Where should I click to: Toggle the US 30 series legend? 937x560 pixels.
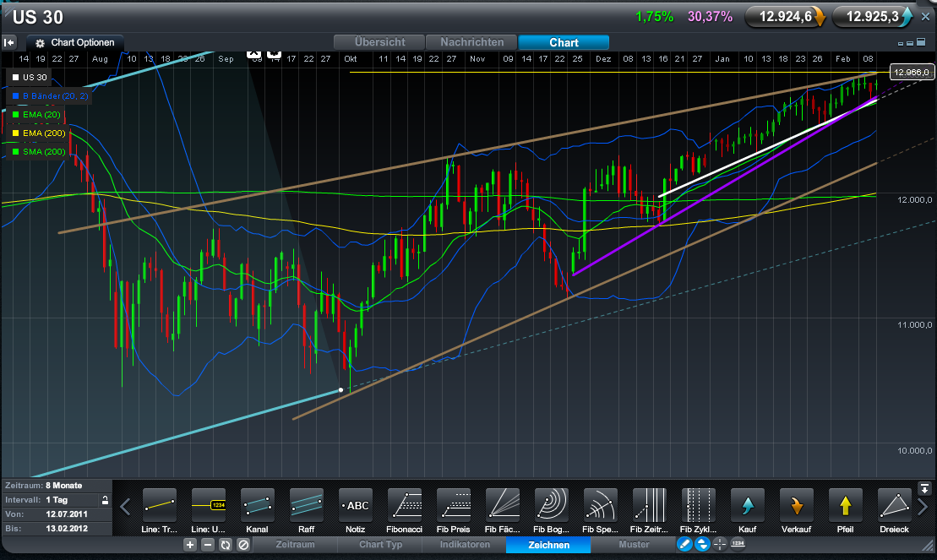[x=29, y=77]
